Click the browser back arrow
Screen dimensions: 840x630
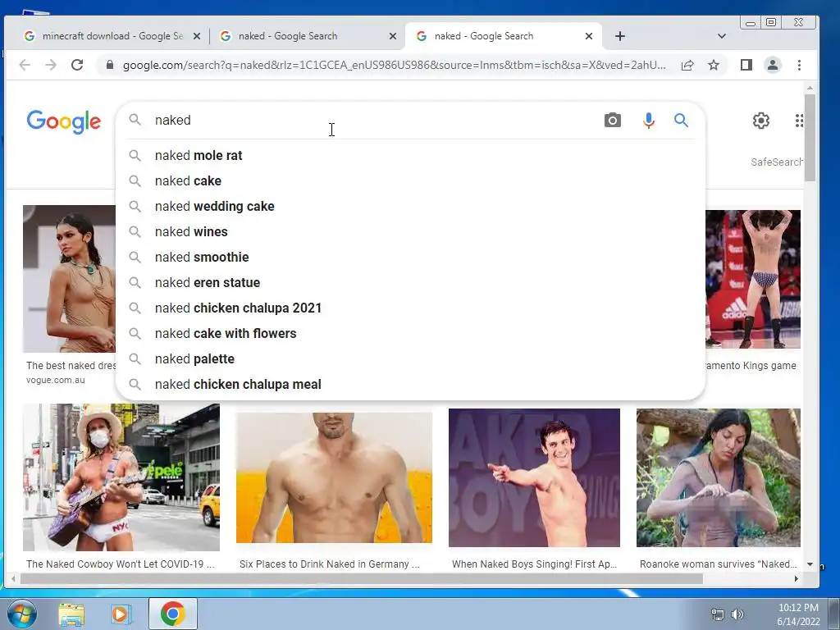(x=25, y=65)
